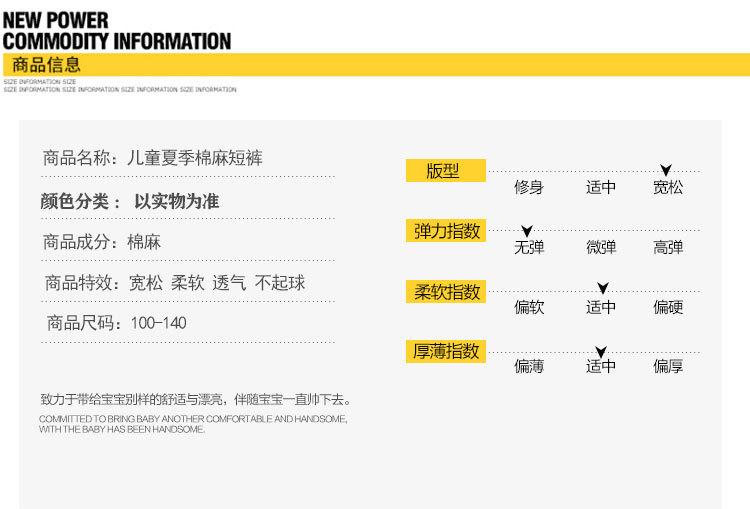This screenshot has height=509, width=750.
Task: Select the 版型 yellow label
Action: (446, 171)
